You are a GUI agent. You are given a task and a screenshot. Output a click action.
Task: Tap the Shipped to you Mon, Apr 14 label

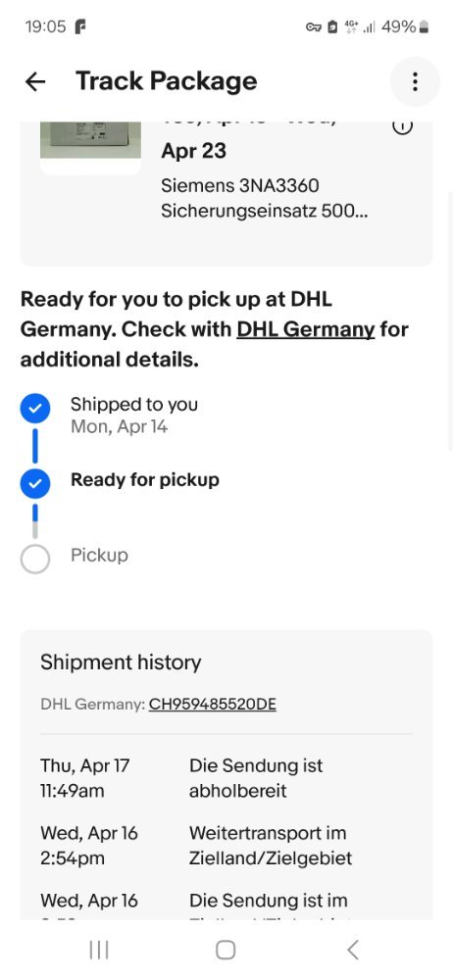pos(134,416)
